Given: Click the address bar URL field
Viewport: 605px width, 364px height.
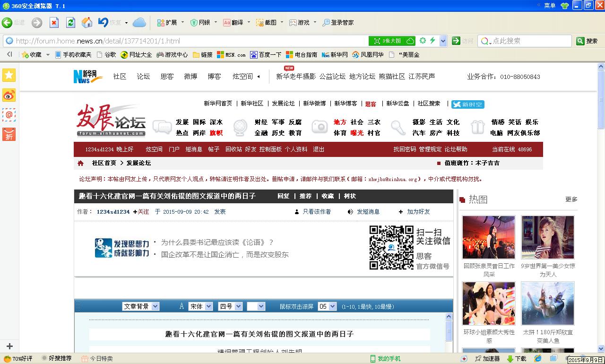Looking at the screenshot, I should point(189,41).
